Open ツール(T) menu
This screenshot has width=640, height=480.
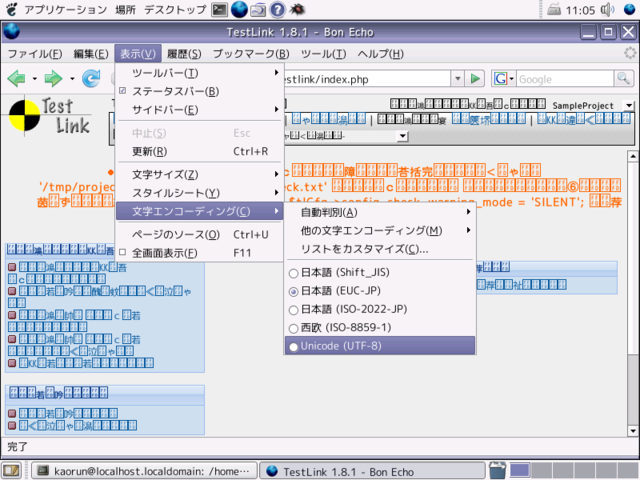tap(323, 54)
